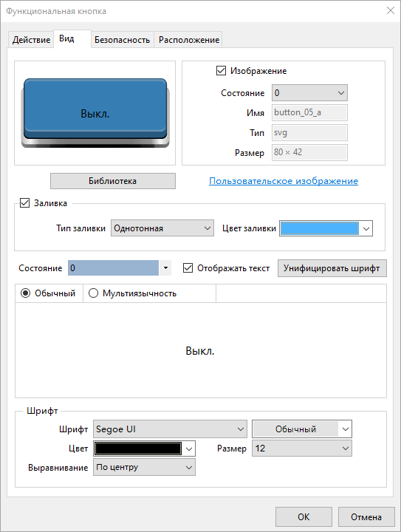Click the Выкл. text editing area
Viewport: 401px width, 532px height.
click(x=201, y=350)
